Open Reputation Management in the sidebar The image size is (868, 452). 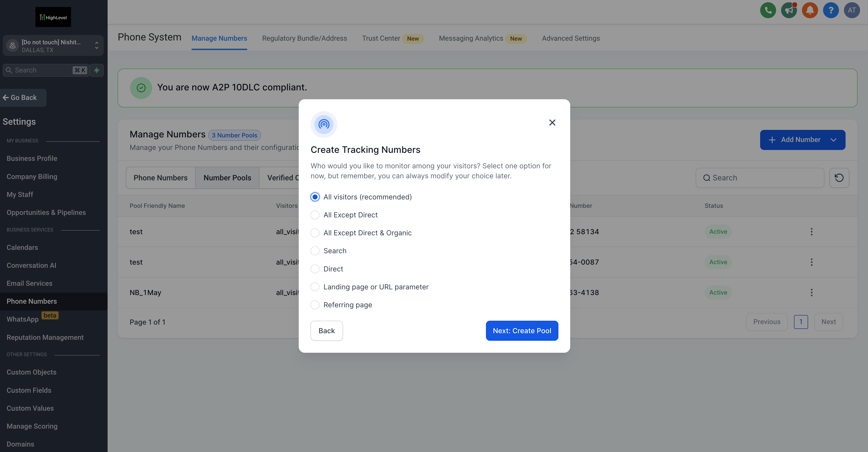point(45,337)
